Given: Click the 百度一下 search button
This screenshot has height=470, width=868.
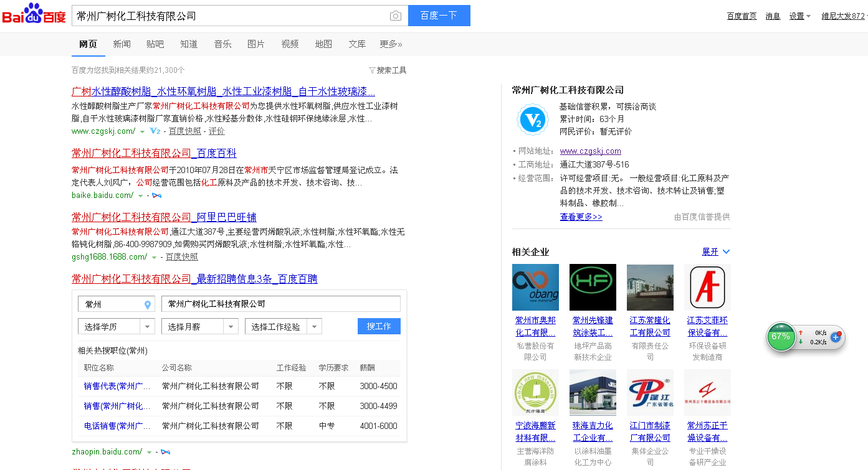Looking at the screenshot, I should tap(439, 16).
